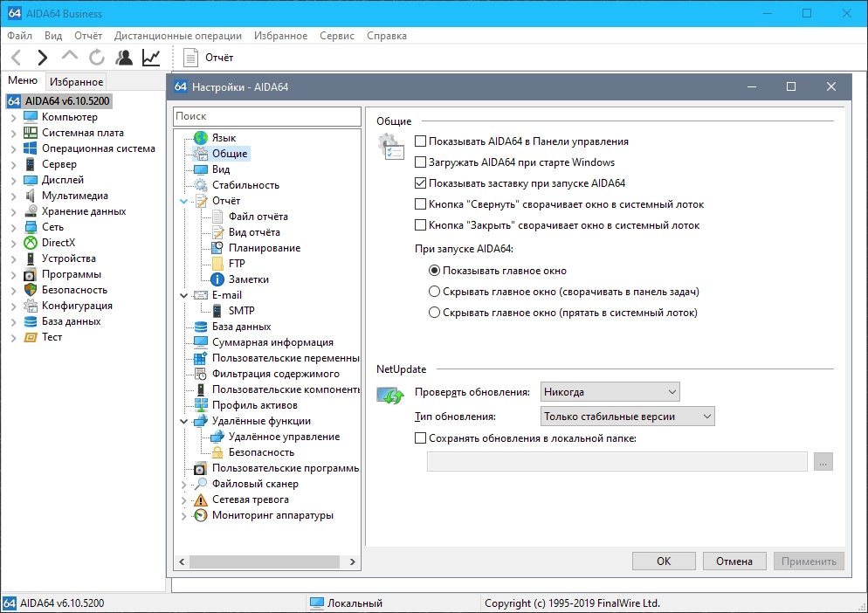
Task: Open Тип обновления dropdown
Action: (627, 417)
